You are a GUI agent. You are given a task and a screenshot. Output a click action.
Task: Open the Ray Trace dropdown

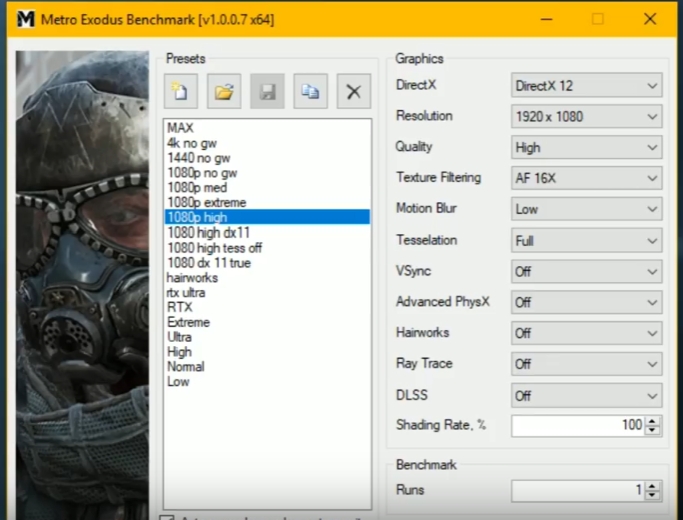click(586, 364)
